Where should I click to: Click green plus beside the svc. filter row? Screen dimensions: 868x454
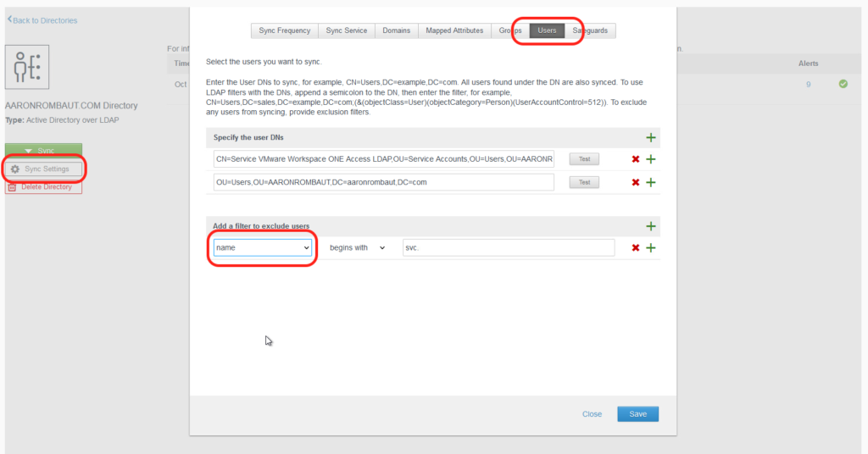tap(651, 247)
